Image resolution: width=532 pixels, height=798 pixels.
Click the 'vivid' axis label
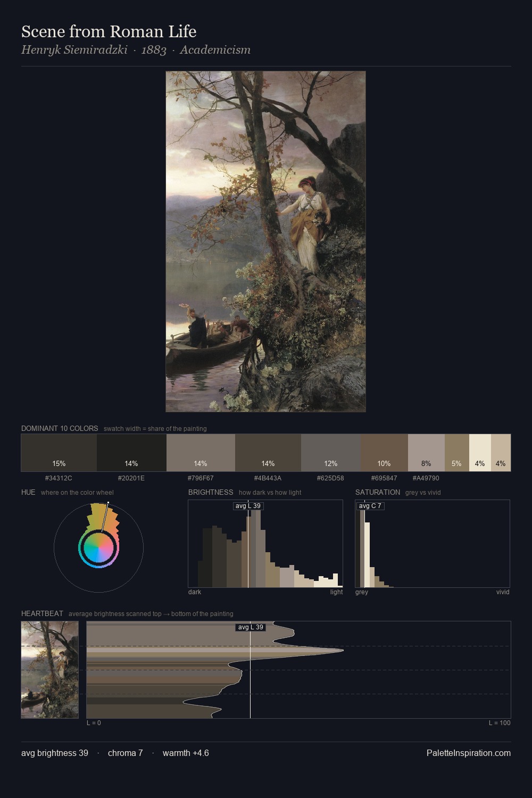[x=503, y=592]
